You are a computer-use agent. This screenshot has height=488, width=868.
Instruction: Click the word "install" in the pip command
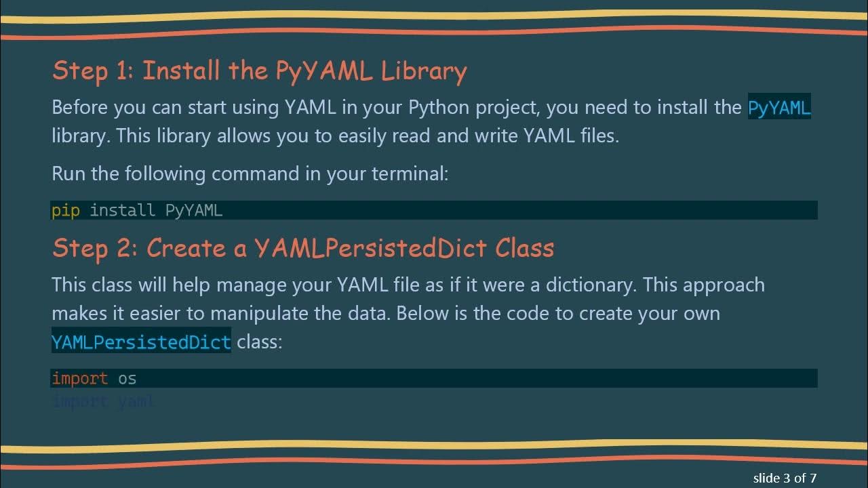pos(123,210)
